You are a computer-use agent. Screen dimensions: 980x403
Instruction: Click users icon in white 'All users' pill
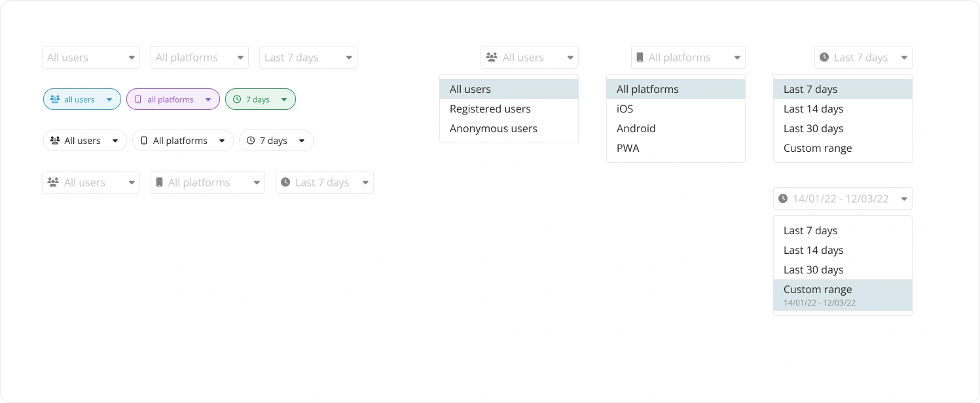click(55, 141)
